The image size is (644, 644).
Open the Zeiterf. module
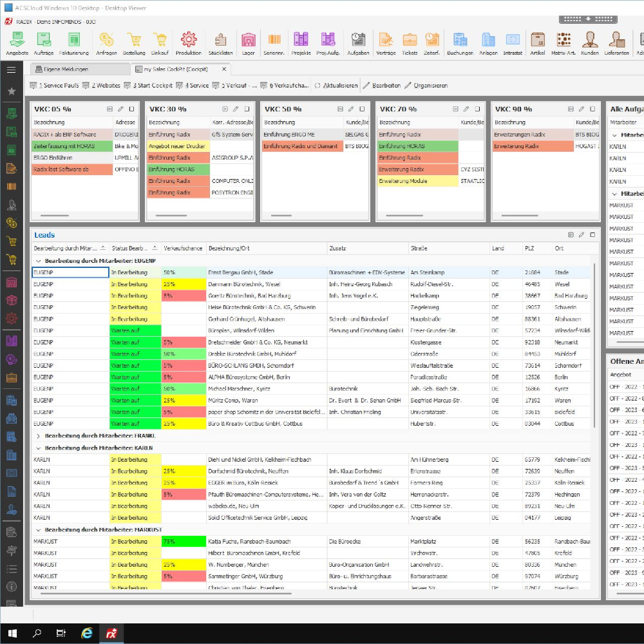pyautogui.click(x=431, y=44)
